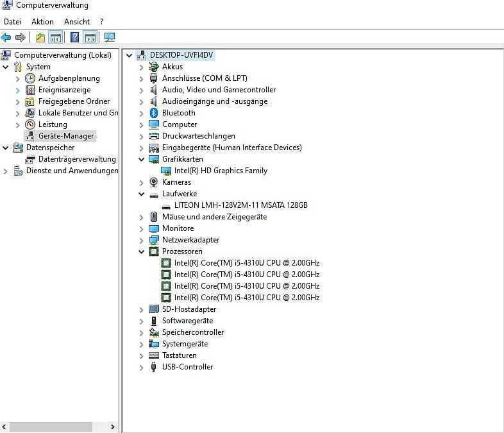Screen dimensions: 504x433
Task: Open the Aktion menu
Action: pyautogui.click(x=42, y=22)
